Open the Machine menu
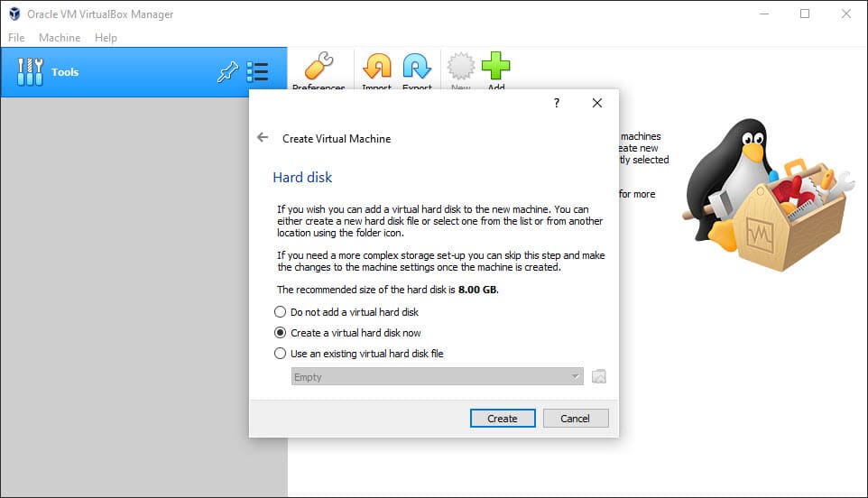The width and height of the screenshot is (868, 498). 60,38
